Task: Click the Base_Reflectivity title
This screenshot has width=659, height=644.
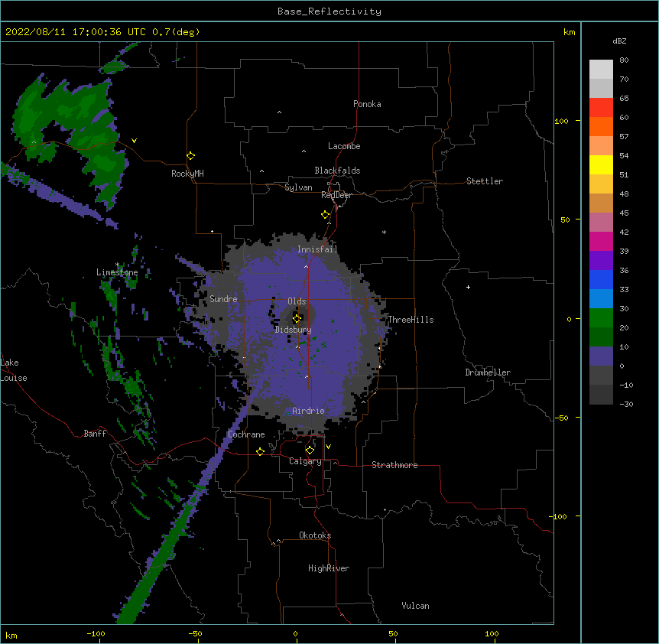Action: [329, 11]
